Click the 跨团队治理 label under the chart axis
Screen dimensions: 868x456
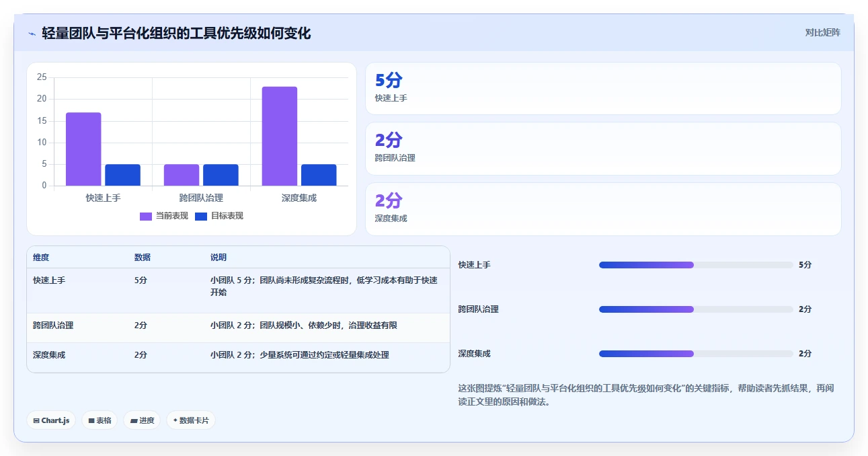point(201,198)
